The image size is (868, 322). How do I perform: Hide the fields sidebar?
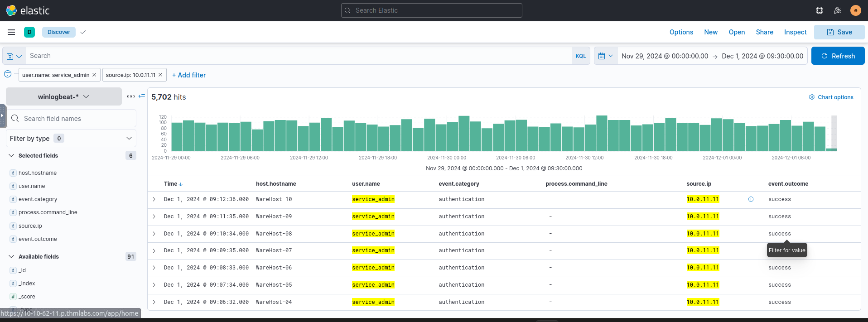(x=142, y=96)
